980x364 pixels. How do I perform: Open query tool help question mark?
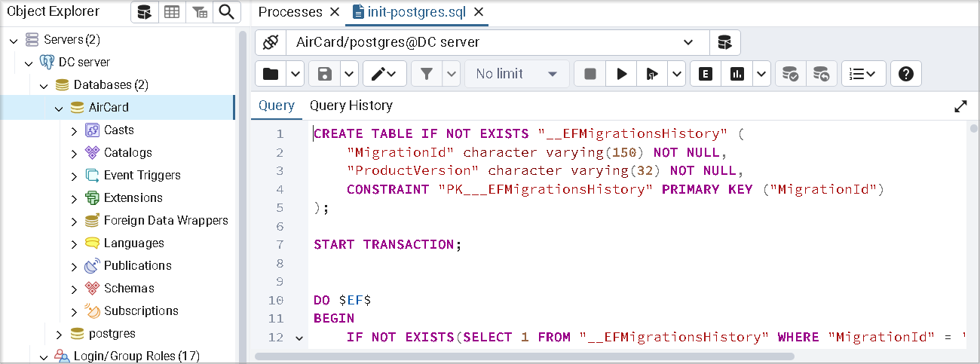click(x=906, y=74)
